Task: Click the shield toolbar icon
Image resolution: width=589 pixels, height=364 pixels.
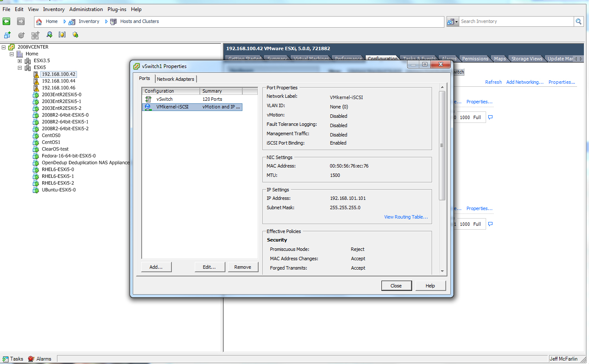Action: pyautogui.click(x=62, y=35)
